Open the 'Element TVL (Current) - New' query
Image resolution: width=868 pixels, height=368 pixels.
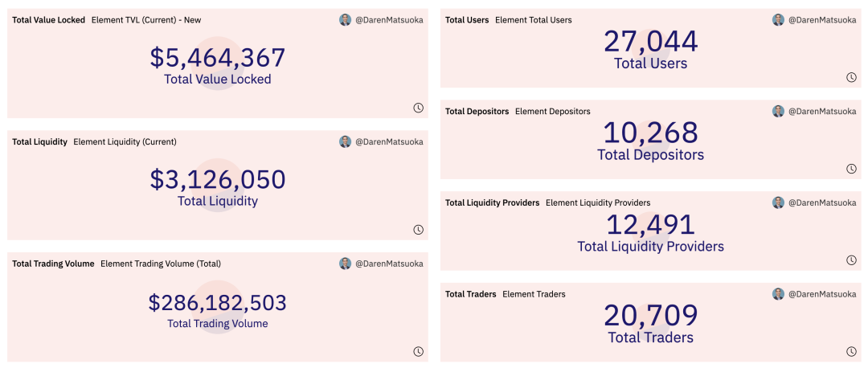tap(146, 20)
